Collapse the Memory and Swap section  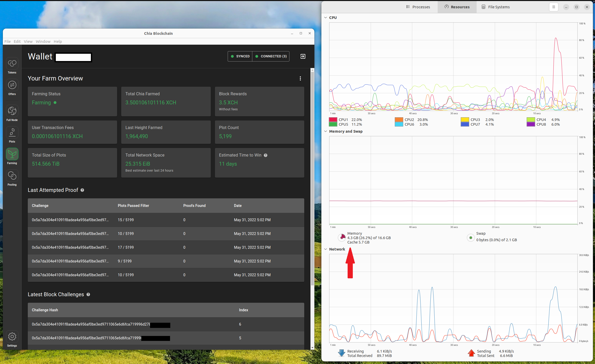[326, 131]
